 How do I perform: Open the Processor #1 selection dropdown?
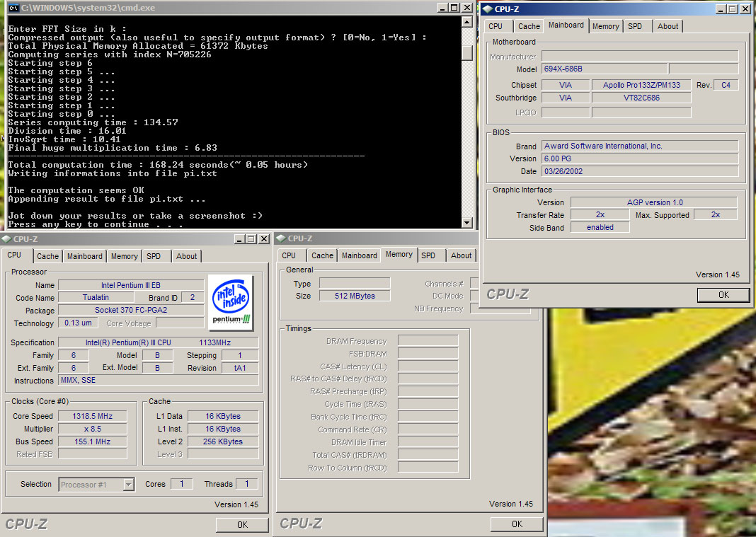point(128,485)
